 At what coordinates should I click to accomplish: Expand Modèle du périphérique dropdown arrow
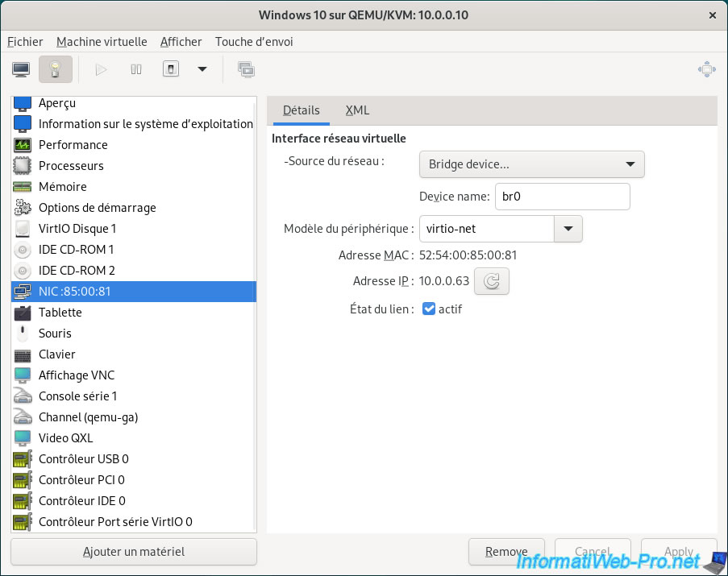click(x=568, y=229)
